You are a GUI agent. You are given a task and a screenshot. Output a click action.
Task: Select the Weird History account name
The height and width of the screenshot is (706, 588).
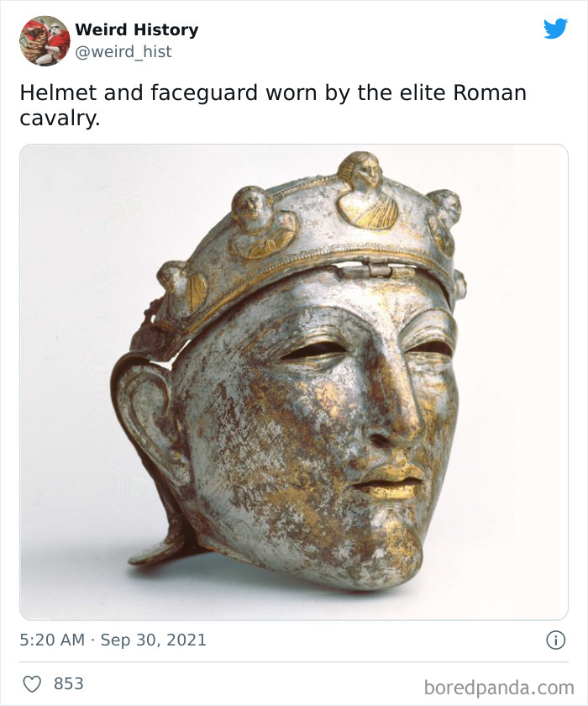136,29
